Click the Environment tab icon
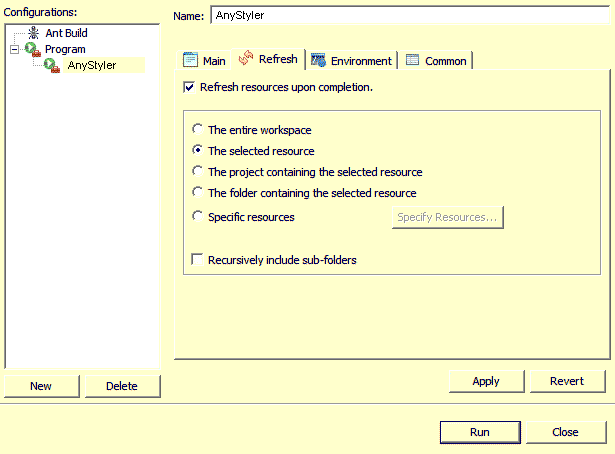This screenshot has width=615, height=454. [x=318, y=60]
